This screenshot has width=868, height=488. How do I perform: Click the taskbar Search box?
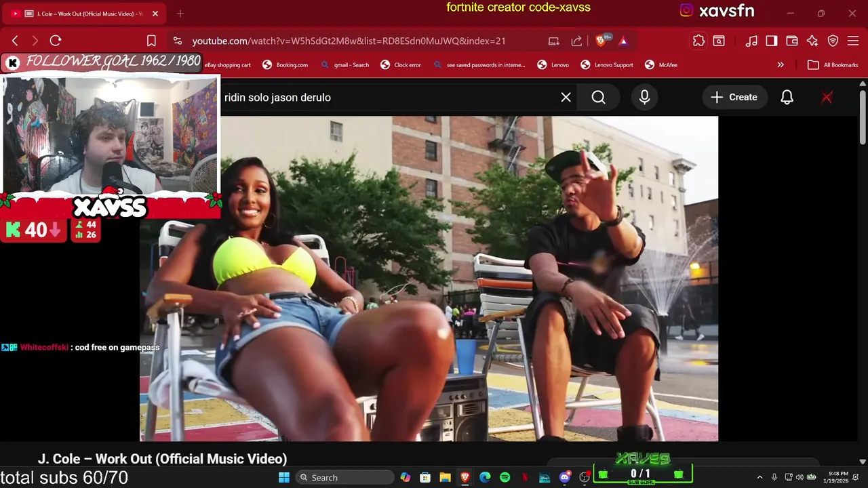(x=344, y=478)
